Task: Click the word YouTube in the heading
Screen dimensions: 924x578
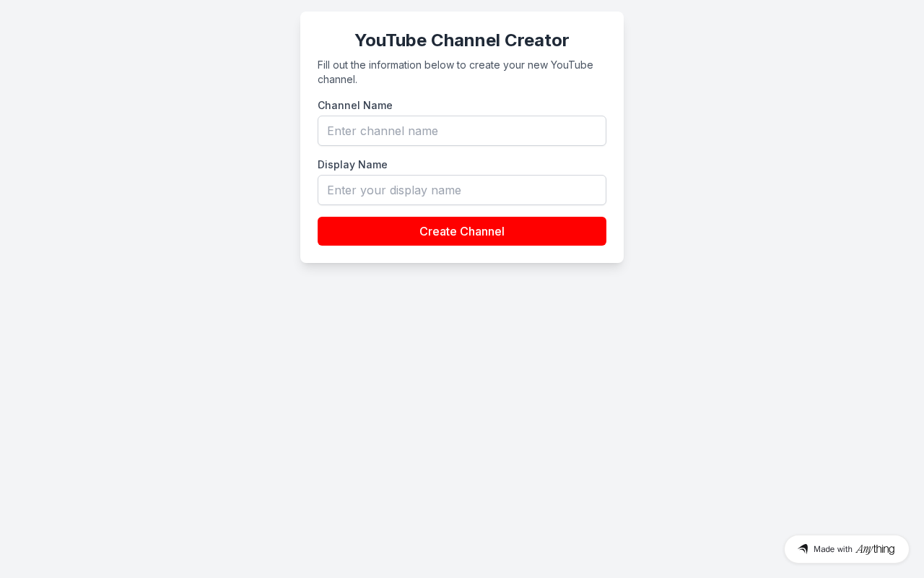Action: point(391,40)
